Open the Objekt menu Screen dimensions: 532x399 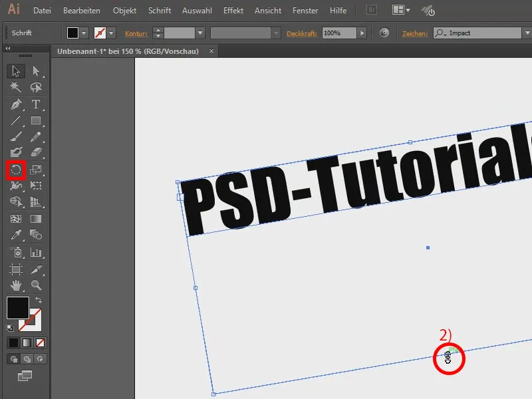point(124,11)
